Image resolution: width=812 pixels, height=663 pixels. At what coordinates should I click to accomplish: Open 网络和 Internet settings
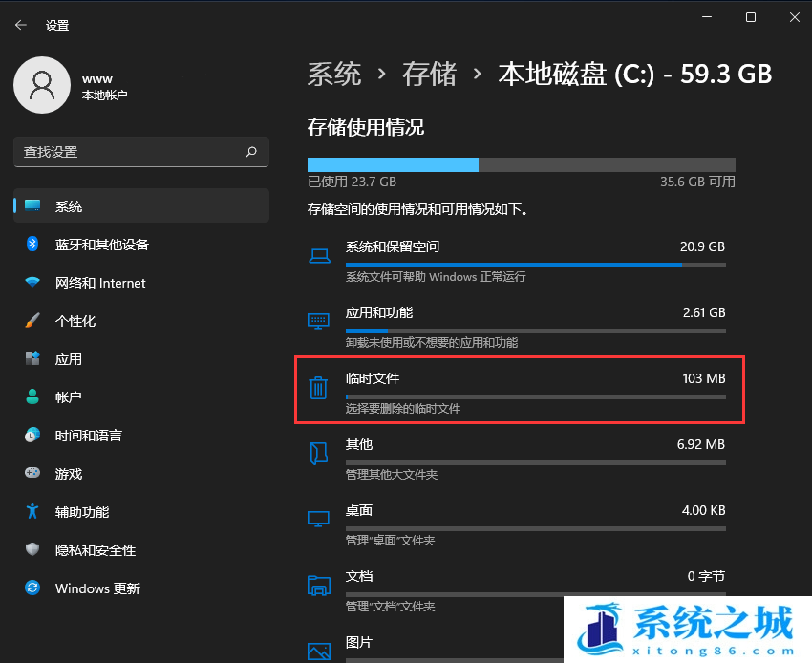click(32, 283)
